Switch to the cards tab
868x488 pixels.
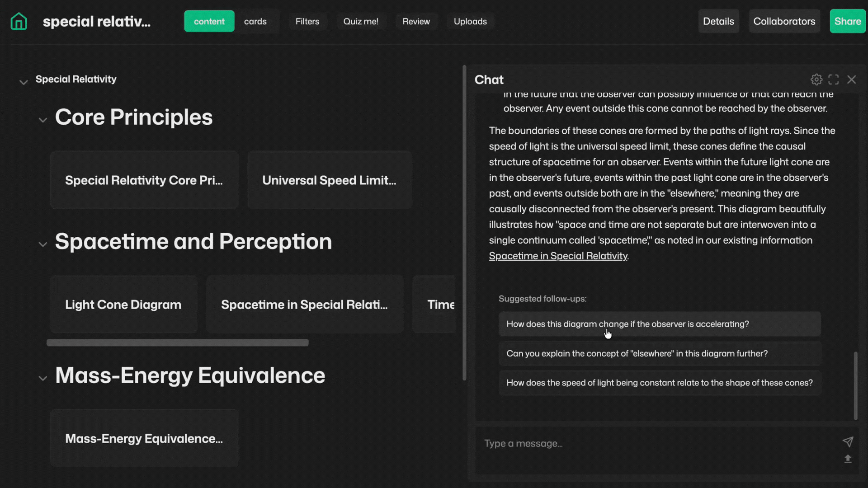coord(255,21)
